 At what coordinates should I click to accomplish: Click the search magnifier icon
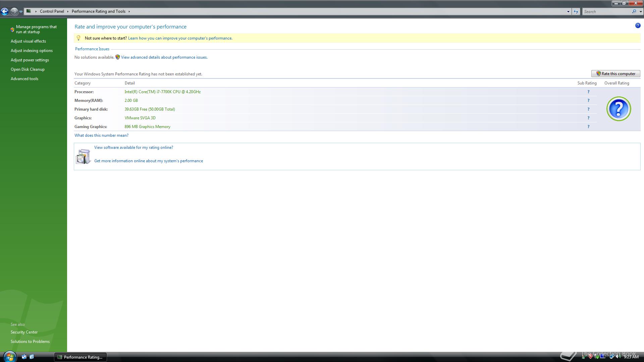click(634, 11)
